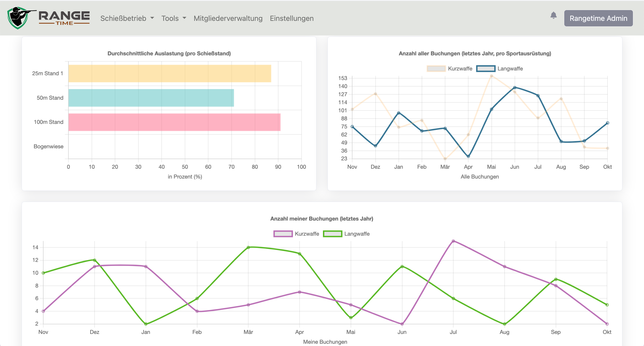This screenshot has width=644, height=346.
Task: Click the 25m Stand 1 yellow bar
Action: (x=170, y=73)
